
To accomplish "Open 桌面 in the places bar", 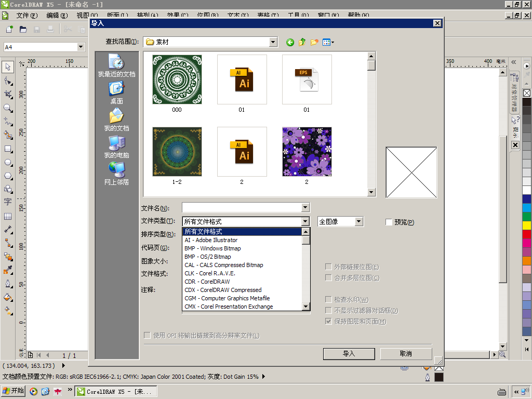I will 116,93.
